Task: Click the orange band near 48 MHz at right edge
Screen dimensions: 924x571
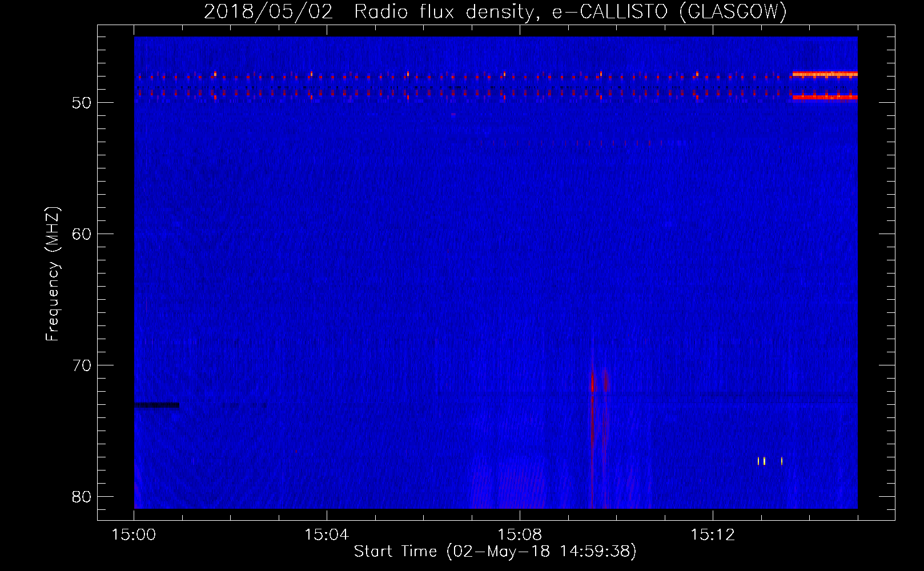Action: [825, 74]
